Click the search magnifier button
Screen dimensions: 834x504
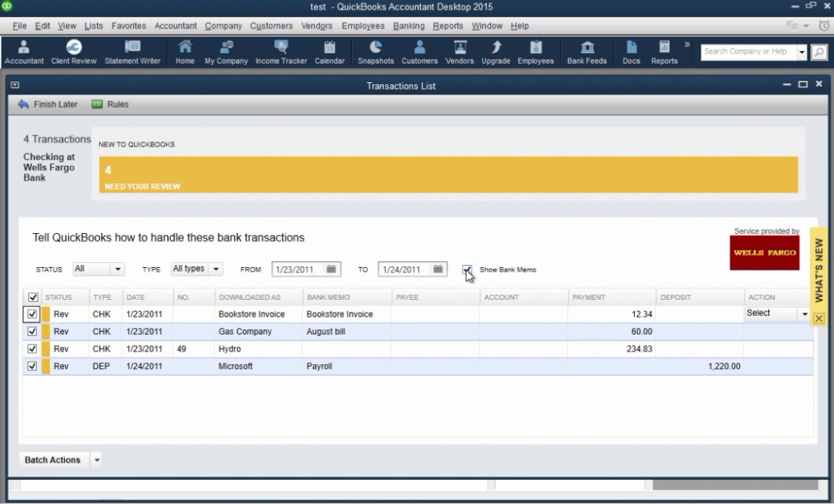pyautogui.click(x=819, y=52)
